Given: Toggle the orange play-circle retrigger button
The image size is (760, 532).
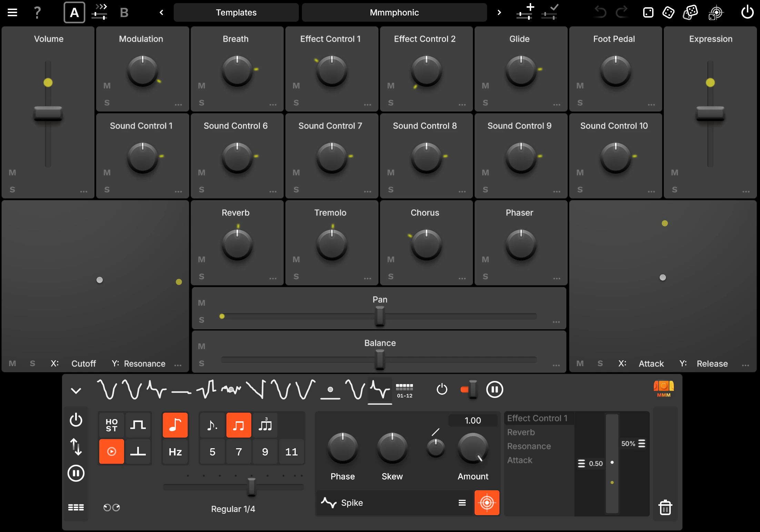Looking at the screenshot, I should point(112,451).
